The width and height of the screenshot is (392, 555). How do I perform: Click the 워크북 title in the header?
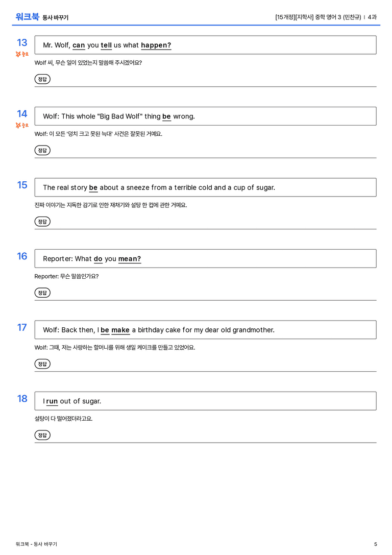click(27, 17)
